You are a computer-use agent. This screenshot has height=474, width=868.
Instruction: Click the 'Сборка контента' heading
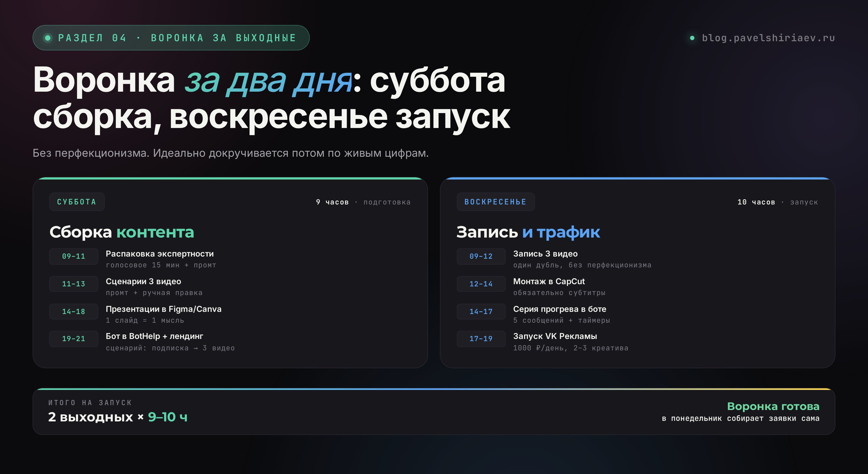[x=122, y=232]
